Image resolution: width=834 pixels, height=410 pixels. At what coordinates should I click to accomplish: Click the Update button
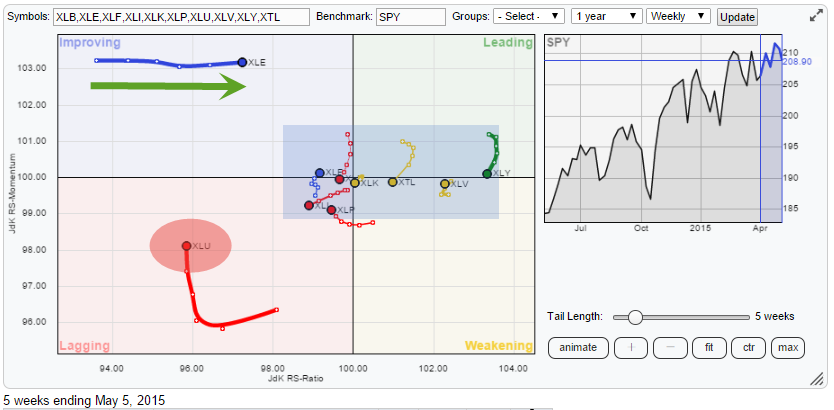(x=737, y=17)
